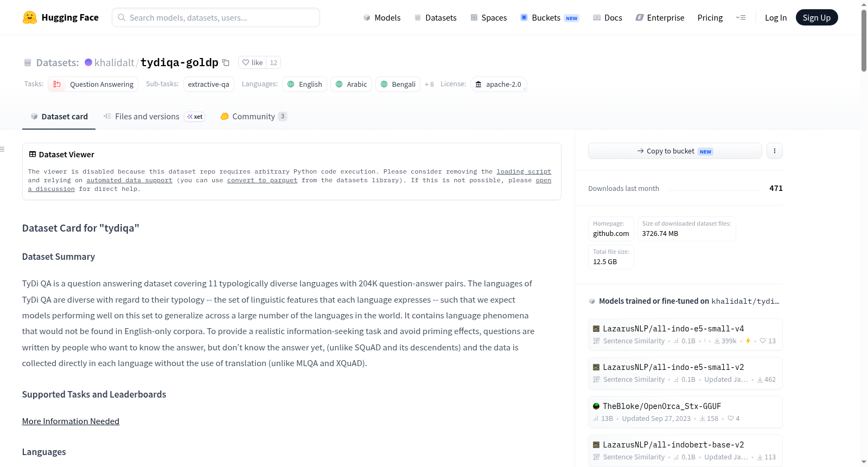Click the heart like icon
This screenshot has width=868, height=467.
(246, 62)
